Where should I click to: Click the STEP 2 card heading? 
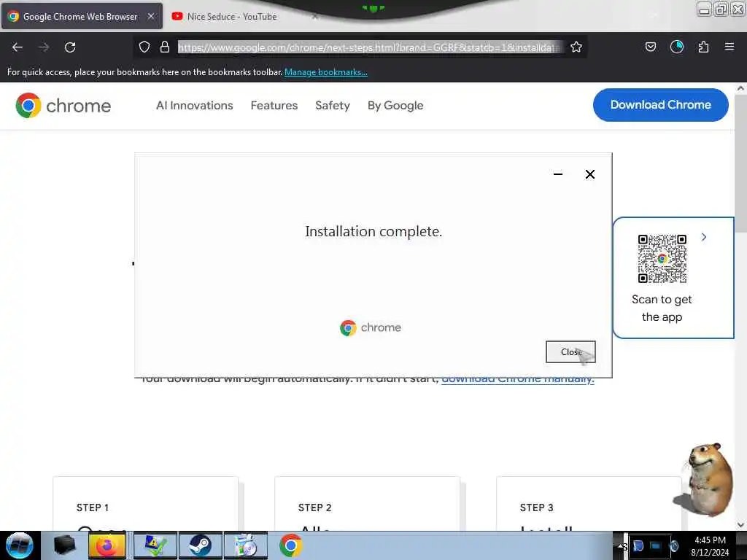314,507
